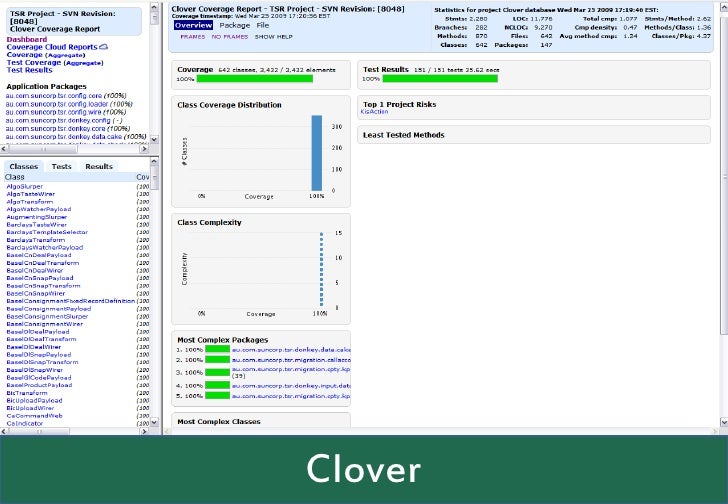Open class BarclaysTasteWirer
The width and height of the screenshot is (728, 504).
point(37,225)
